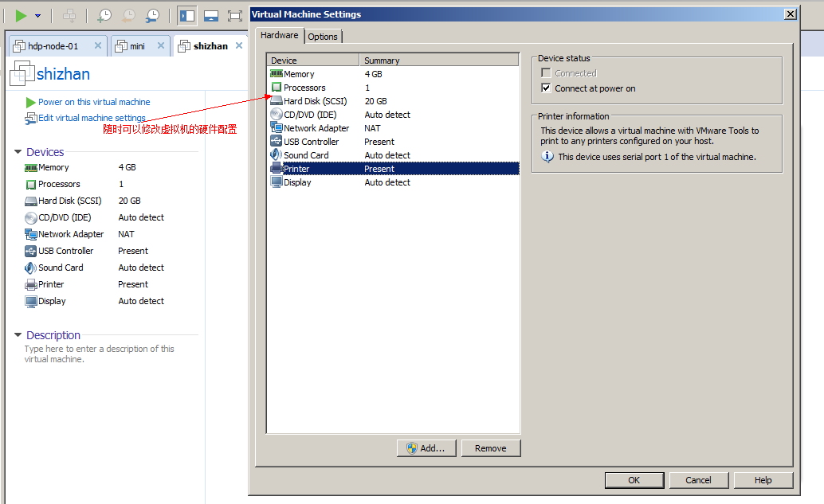Collapse the Devices section triangle
Image resolution: width=824 pixels, height=504 pixels.
18,152
